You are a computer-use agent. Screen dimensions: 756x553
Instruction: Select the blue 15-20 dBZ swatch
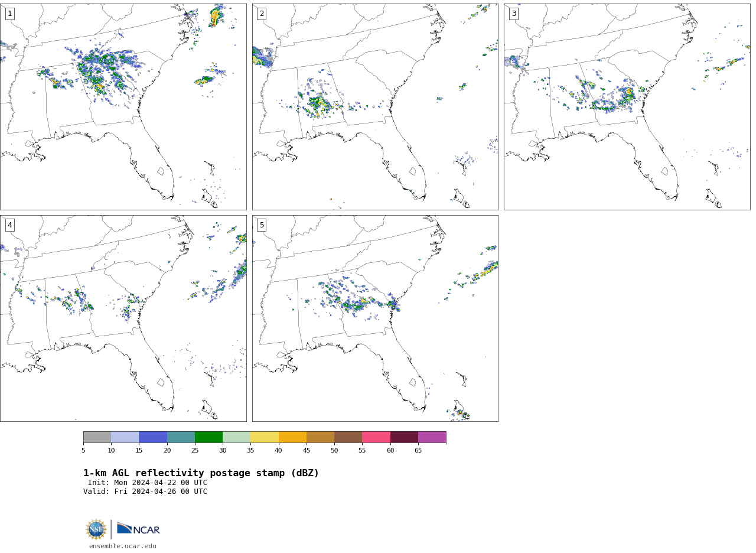click(x=153, y=437)
